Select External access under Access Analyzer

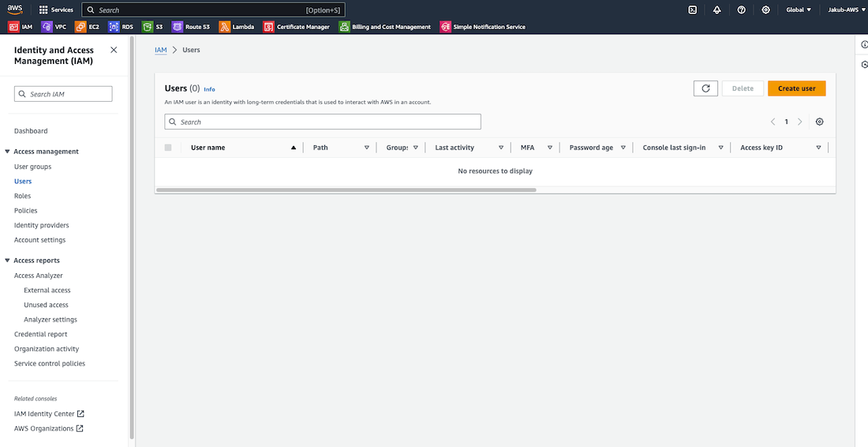click(47, 291)
